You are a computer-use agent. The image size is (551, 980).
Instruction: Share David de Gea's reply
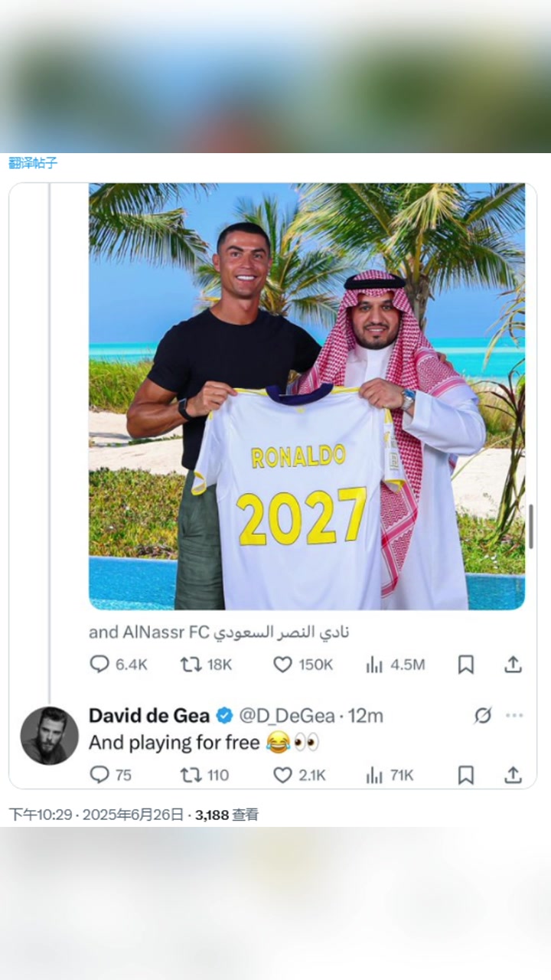pyautogui.click(x=513, y=775)
